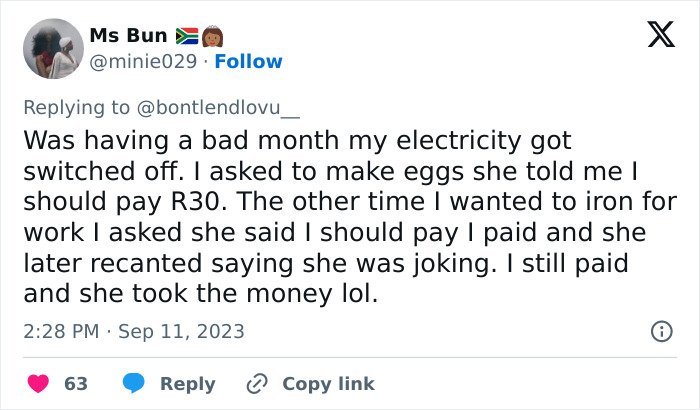This screenshot has width=700, height=410.
Task: Click the divider line above the like count
Action: [350, 357]
